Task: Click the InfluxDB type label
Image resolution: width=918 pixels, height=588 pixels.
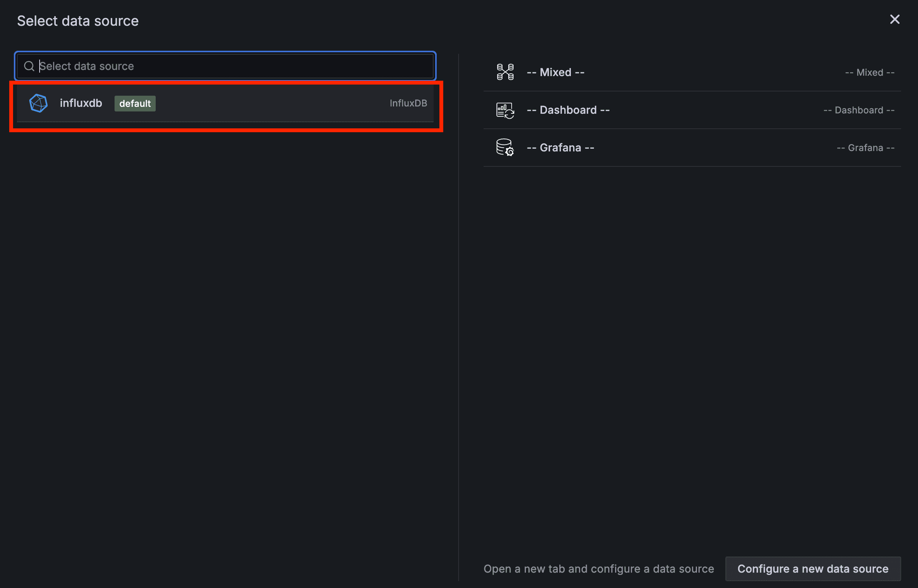Action: [408, 103]
